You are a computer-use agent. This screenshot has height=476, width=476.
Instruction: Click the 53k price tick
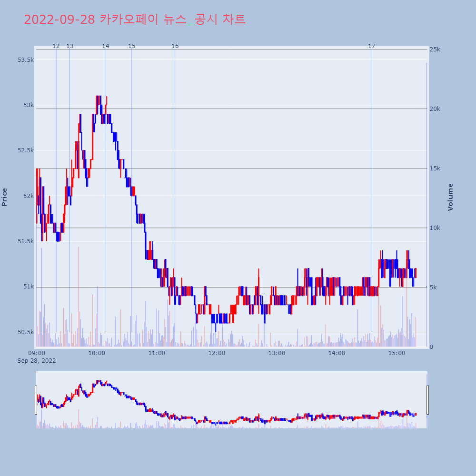click(x=29, y=105)
